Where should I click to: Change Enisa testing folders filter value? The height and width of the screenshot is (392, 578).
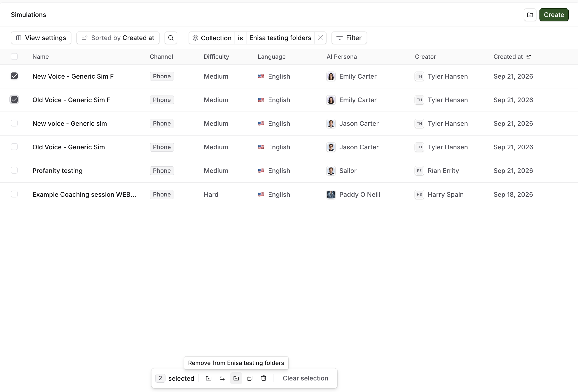(280, 38)
